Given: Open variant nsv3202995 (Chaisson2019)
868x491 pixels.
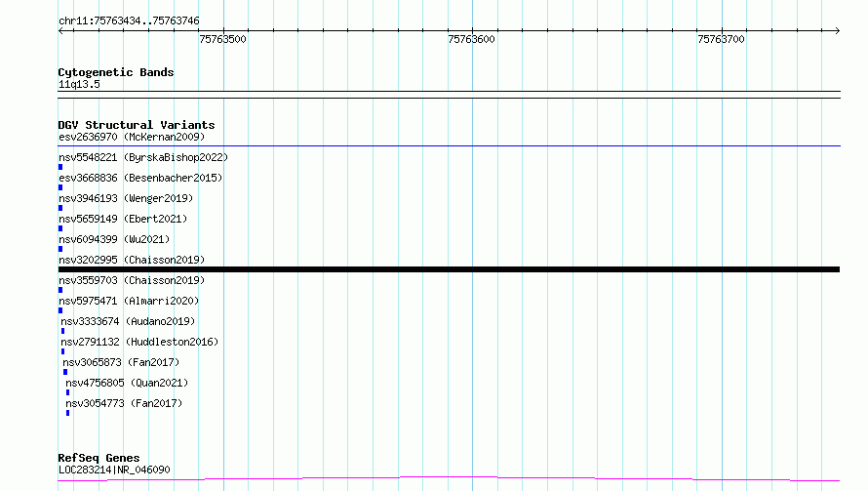Looking at the screenshot, I should 132,260.
